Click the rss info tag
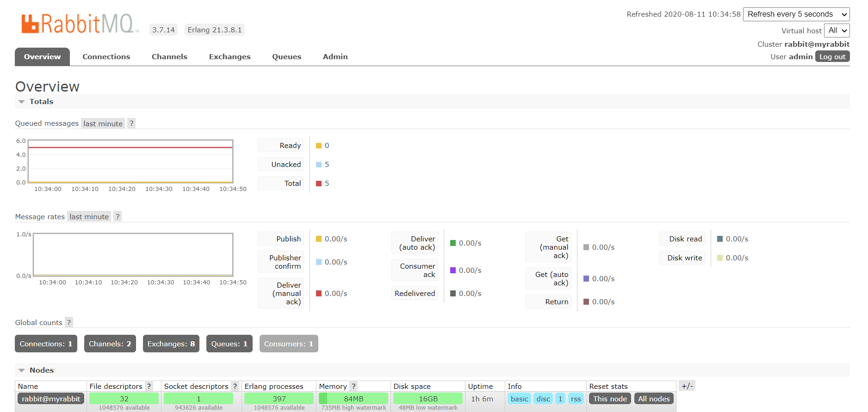868x412 pixels. [576, 399]
